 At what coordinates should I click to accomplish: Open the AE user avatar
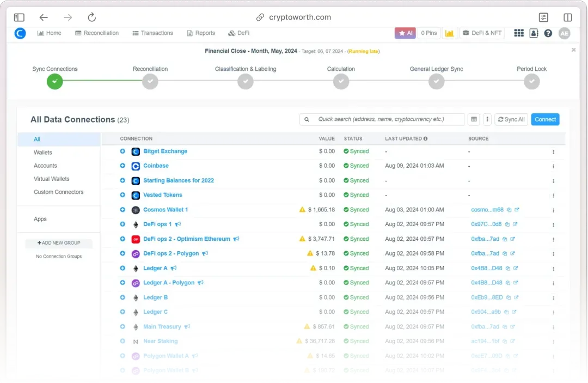coord(565,33)
